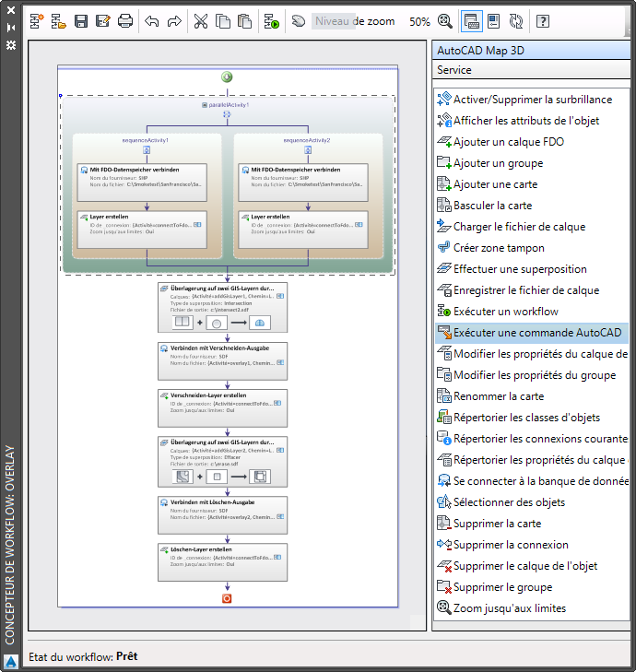Toggle the properties panel icon
636x672 pixels.
pyautogui.click(x=494, y=21)
